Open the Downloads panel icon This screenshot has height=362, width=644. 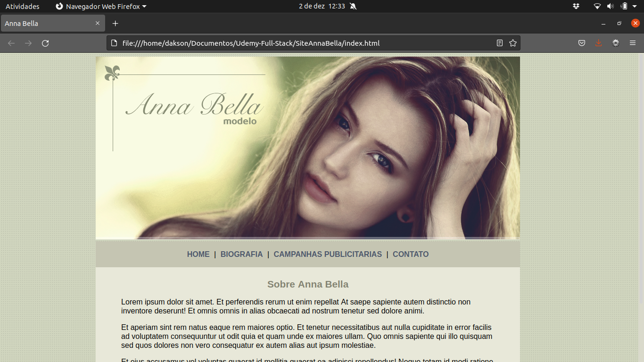pyautogui.click(x=598, y=43)
